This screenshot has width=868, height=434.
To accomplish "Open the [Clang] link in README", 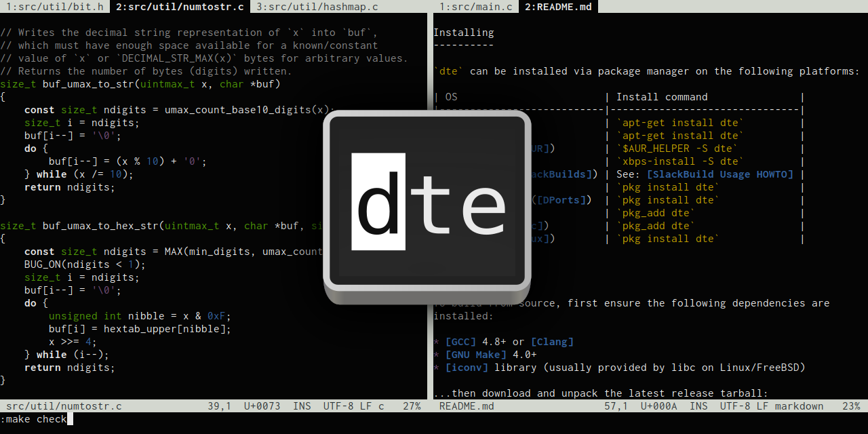I will click(x=552, y=342).
